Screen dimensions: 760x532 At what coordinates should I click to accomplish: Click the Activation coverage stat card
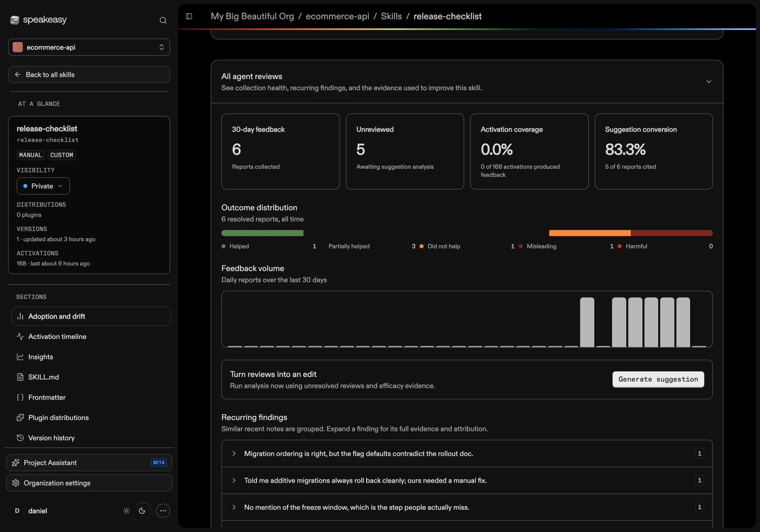(529, 151)
